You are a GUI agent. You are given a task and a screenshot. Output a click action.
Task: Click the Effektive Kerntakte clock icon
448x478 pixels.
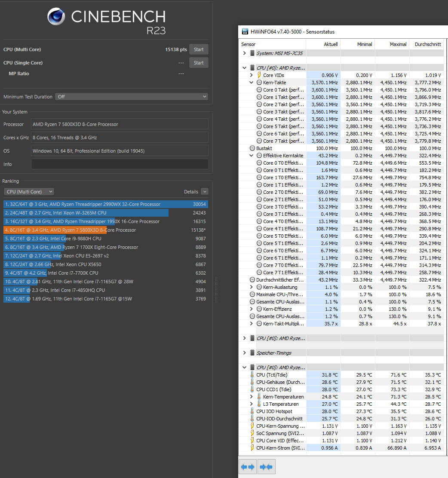point(259,156)
